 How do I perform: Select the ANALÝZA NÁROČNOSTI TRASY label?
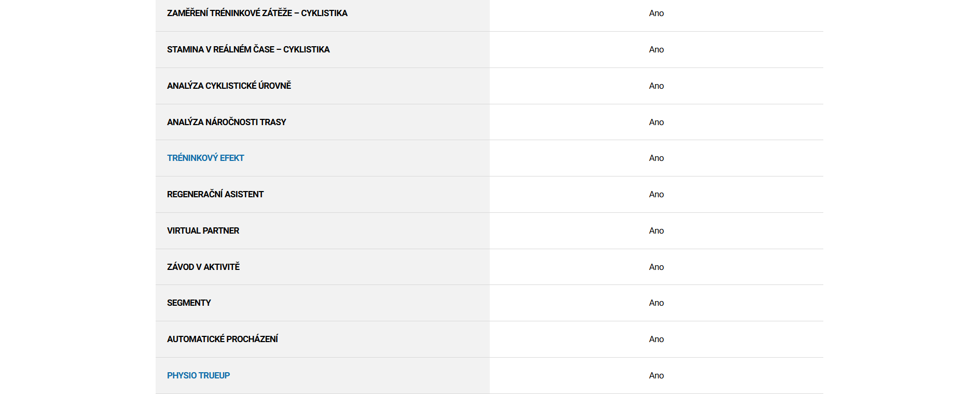[x=226, y=122]
